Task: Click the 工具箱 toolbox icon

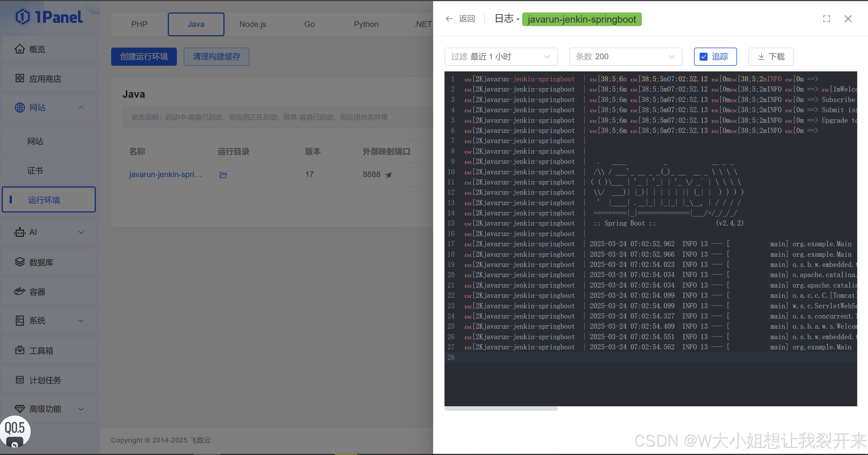Action: point(20,350)
